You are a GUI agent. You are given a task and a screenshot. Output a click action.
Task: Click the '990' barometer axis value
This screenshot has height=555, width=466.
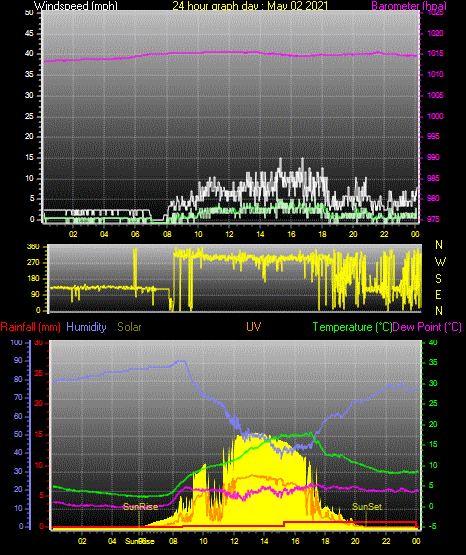point(433,157)
